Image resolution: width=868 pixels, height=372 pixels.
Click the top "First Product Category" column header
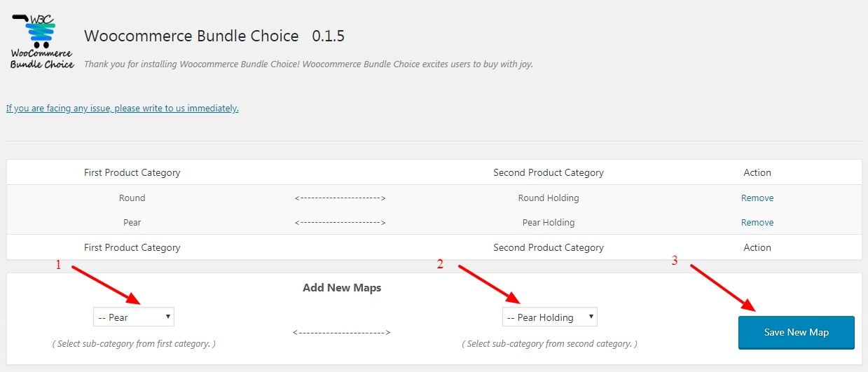click(x=132, y=172)
